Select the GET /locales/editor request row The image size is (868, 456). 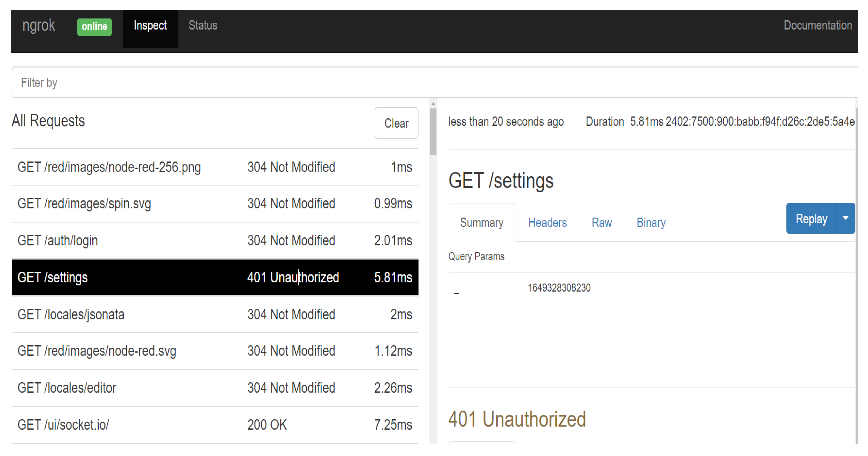point(215,388)
